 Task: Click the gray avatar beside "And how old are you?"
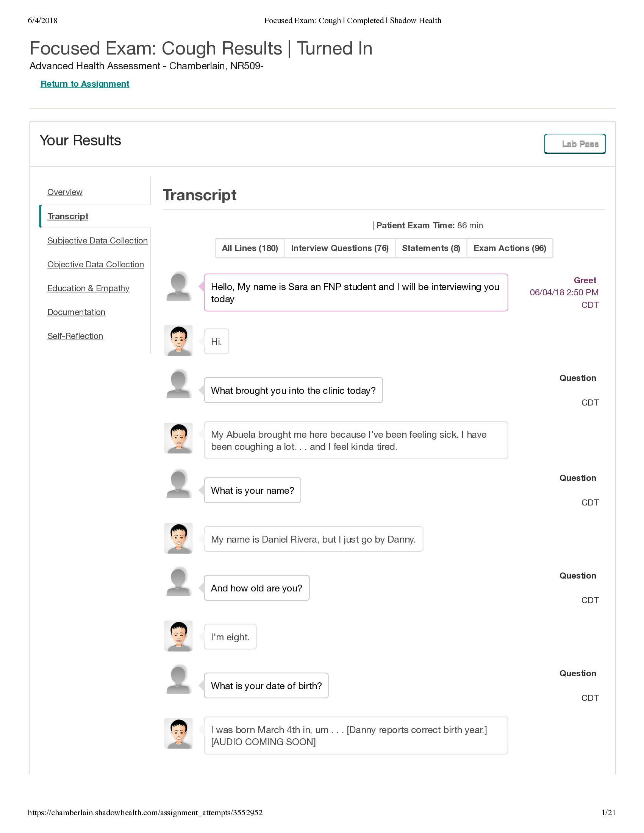coord(178,582)
